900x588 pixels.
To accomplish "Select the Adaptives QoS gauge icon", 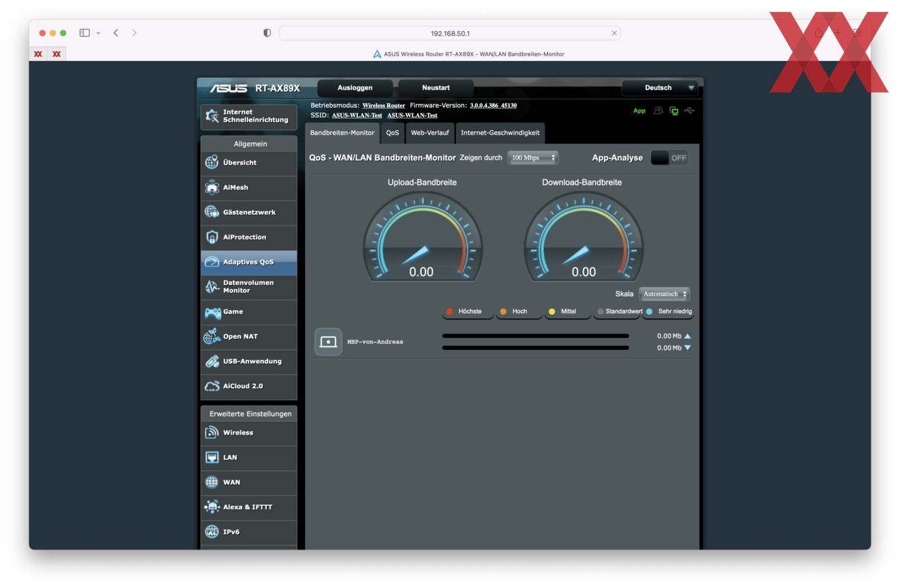I will click(212, 262).
